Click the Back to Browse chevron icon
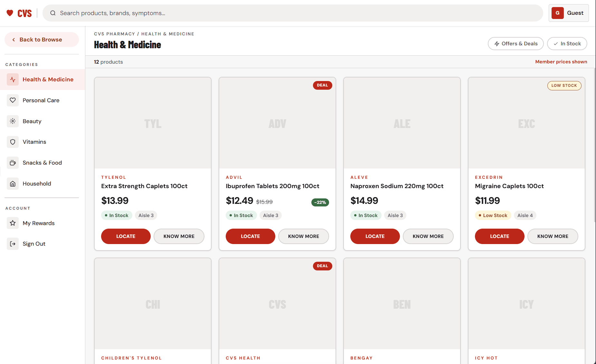This screenshot has height=364, width=596. pos(14,40)
